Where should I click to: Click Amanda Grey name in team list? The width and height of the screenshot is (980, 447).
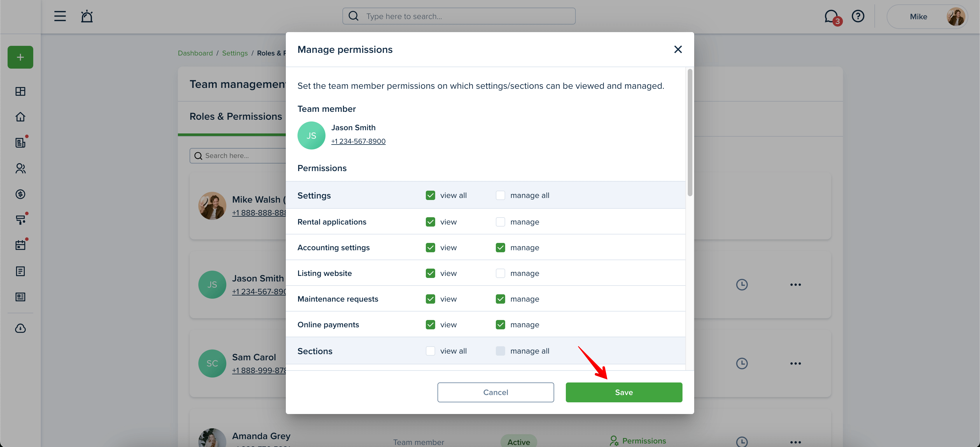(x=261, y=436)
